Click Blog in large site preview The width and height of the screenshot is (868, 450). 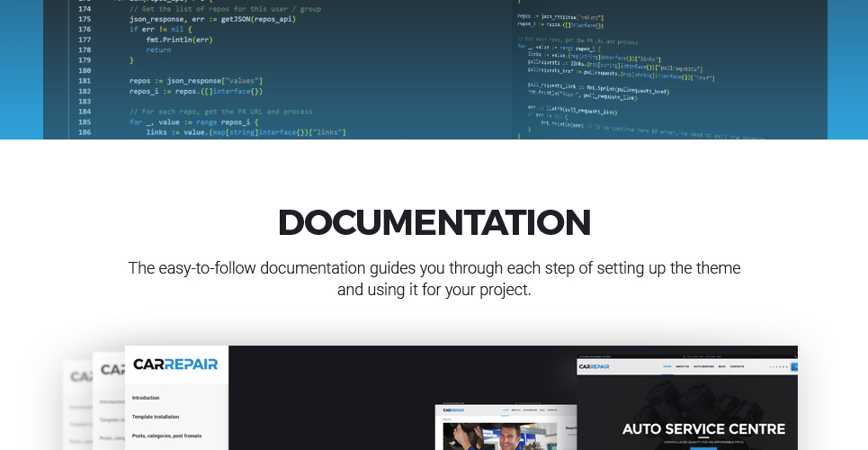722,366
